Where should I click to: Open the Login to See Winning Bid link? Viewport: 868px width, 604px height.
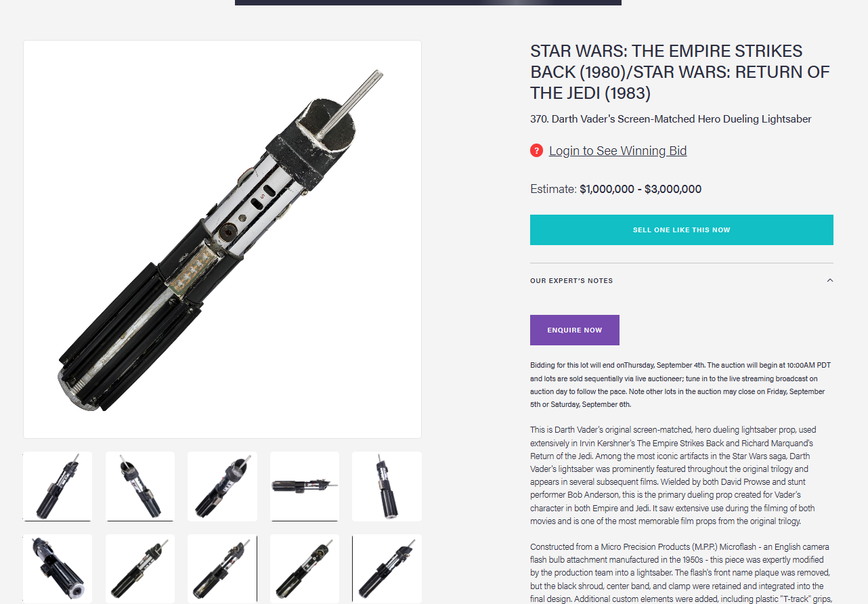coord(617,150)
